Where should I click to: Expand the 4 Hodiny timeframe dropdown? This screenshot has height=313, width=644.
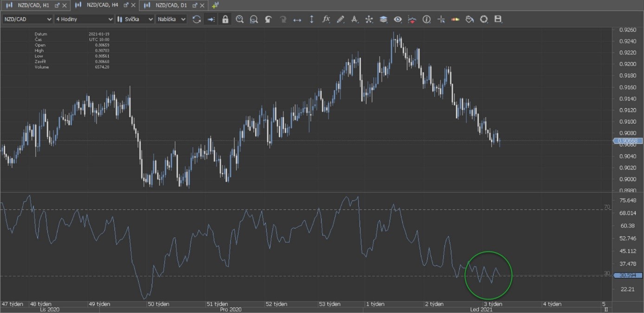[x=84, y=20]
